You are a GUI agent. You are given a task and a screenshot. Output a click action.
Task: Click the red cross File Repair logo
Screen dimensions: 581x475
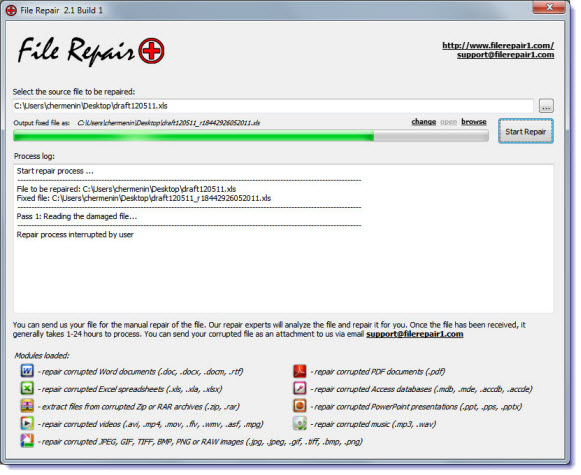(x=152, y=51)
